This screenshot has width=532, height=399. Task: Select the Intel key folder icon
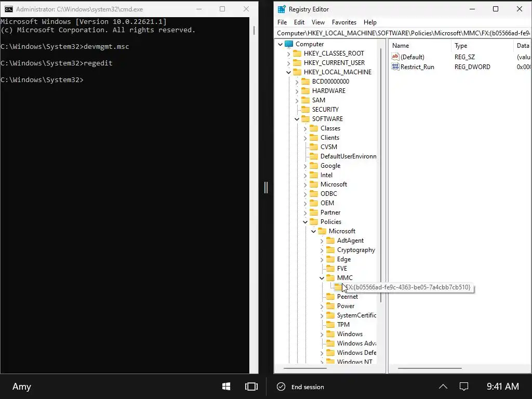click(x=314, y=175)
